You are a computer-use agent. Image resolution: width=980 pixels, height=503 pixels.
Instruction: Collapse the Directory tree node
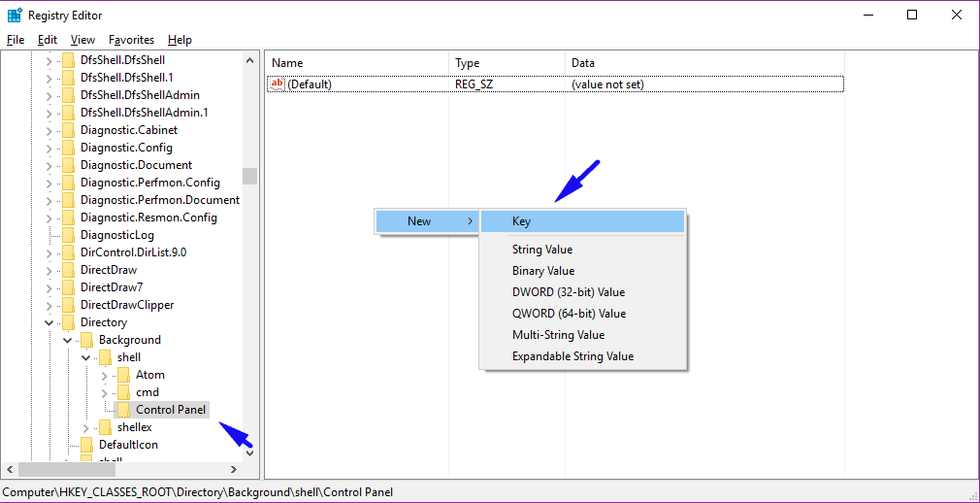pyautogui.click(x=49, y=322)
